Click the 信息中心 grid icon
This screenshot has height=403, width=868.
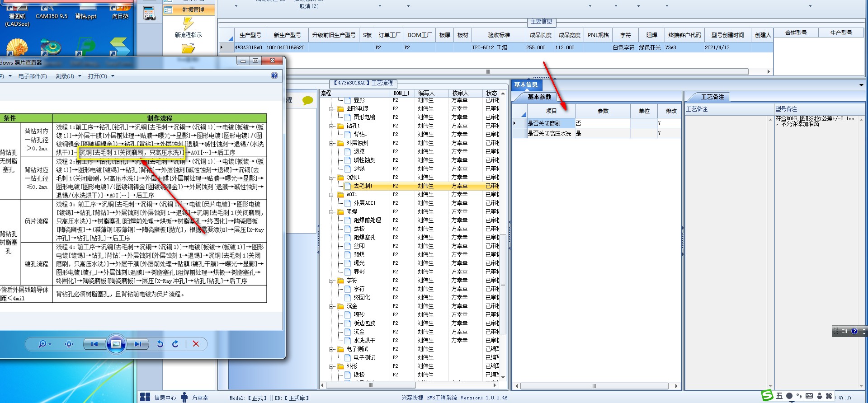click(x=145, y=397)
